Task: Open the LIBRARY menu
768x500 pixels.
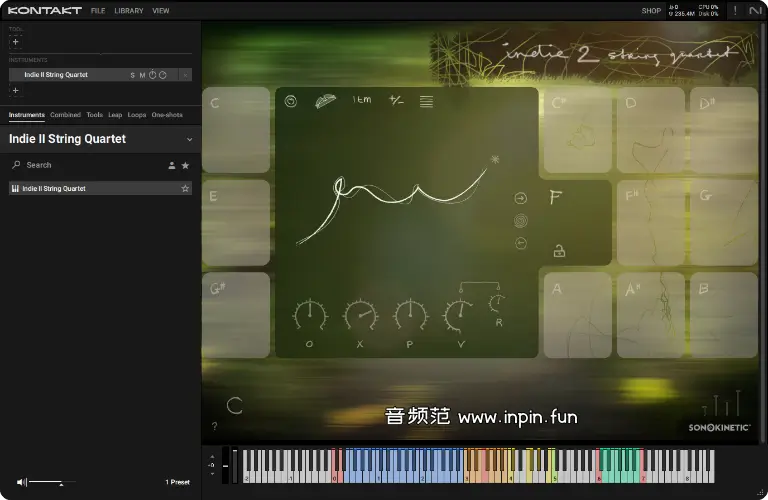Action: click(129, 10)
